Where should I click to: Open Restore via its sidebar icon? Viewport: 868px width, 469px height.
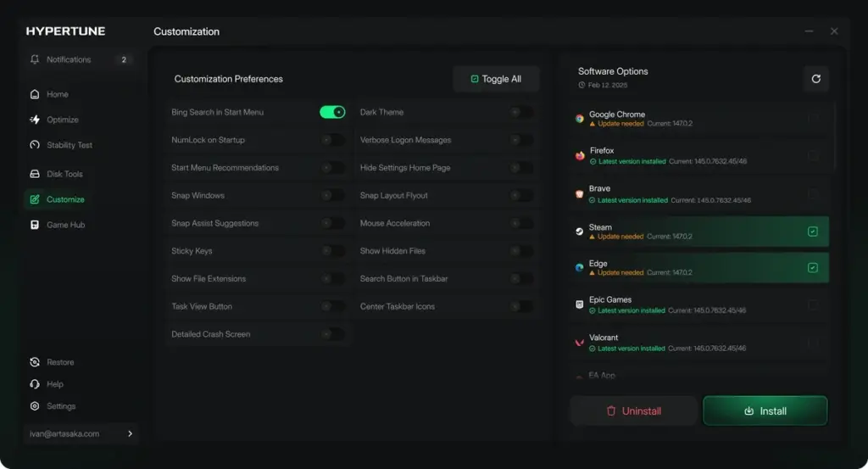pyautogui.click(x=35, y=362)
